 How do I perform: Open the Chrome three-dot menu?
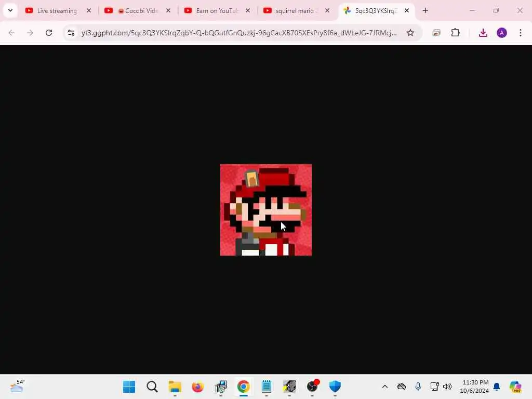coord(521,33)
